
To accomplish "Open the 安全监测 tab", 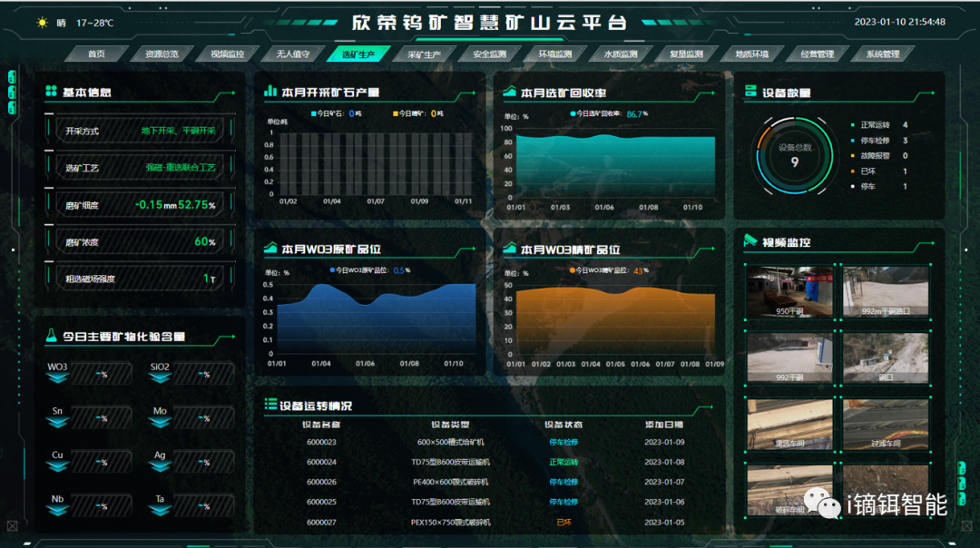I will [x=489, y=54].
